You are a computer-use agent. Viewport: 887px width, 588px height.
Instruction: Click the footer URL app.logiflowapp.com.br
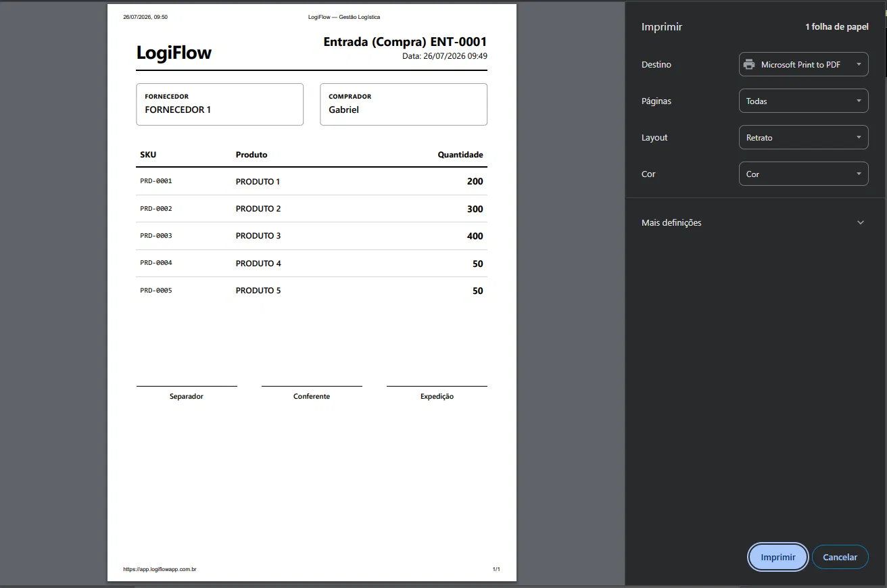(160, 570)
